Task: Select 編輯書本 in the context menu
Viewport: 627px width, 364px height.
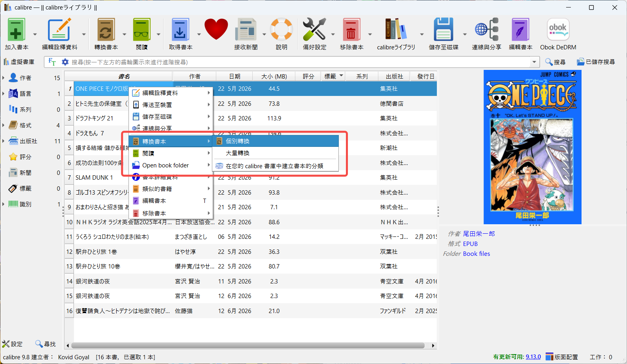Action: click(171, 201)
